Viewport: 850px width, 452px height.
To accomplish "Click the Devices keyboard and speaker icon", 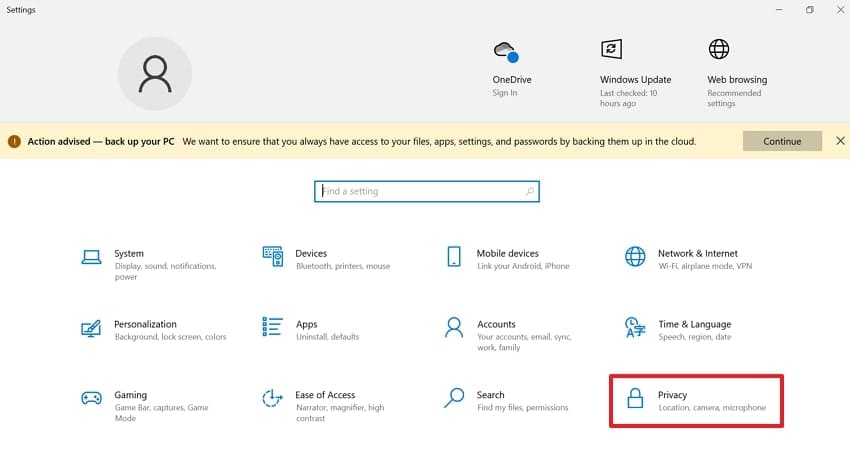I will (x=273, y=256).
